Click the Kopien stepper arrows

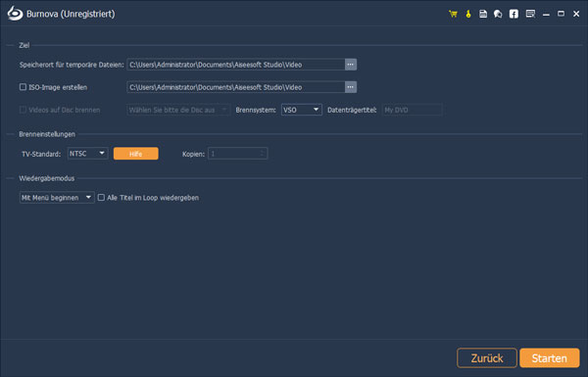coord(263,154)
